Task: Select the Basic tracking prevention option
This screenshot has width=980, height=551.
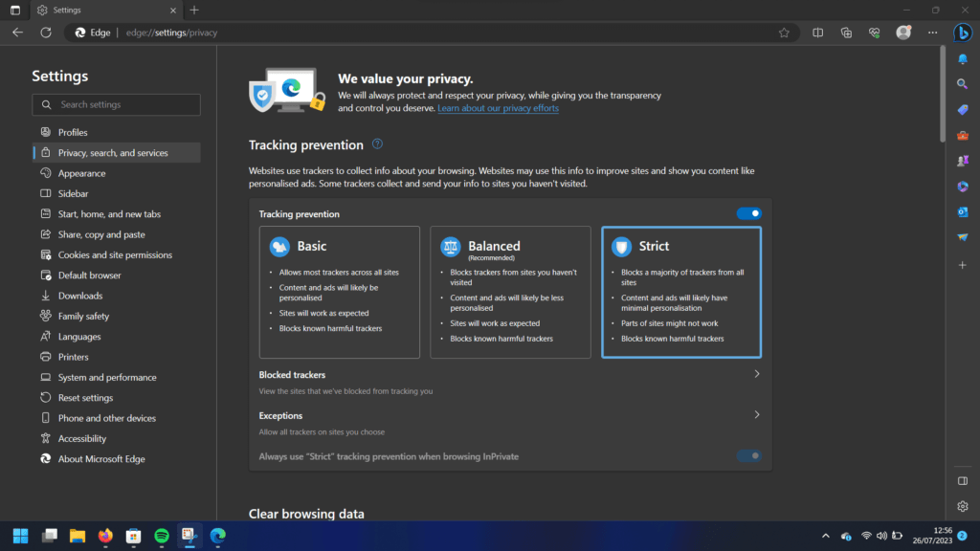Action: [339, 292]
